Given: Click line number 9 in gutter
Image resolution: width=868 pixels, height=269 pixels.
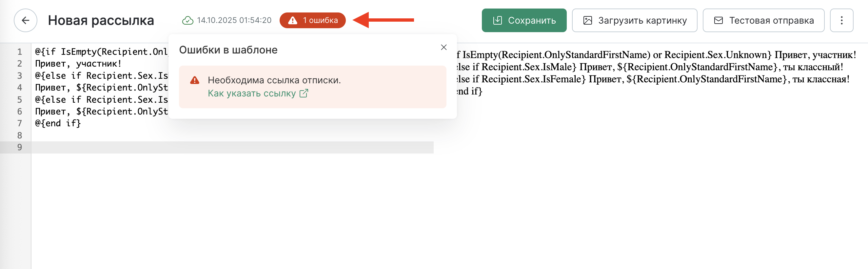Looking at the screenshot, I should point(20,147).
